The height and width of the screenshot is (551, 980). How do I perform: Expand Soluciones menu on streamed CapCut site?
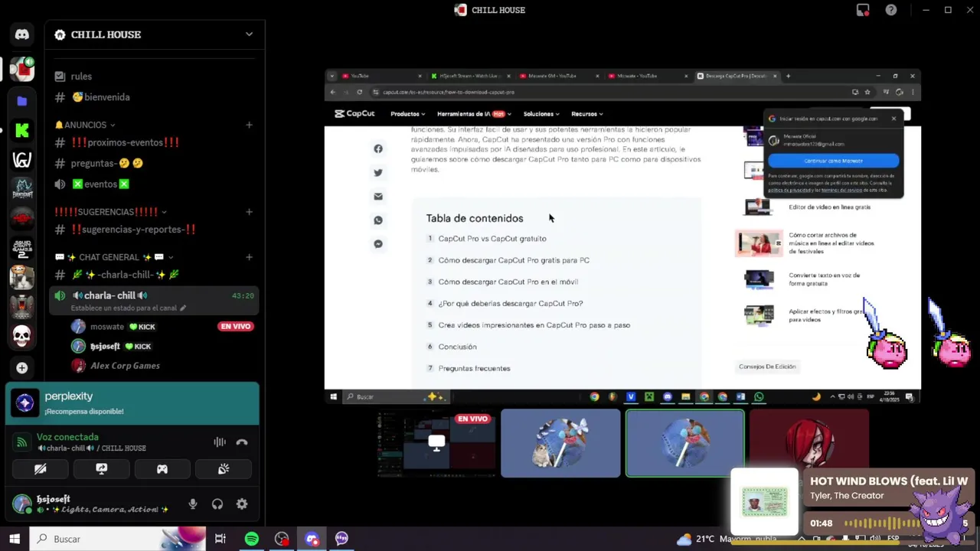pyautogui.click(x=541, y=114)
